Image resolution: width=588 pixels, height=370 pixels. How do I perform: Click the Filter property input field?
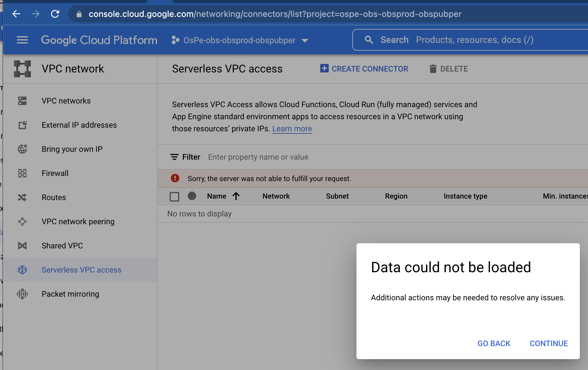[258, 157]
